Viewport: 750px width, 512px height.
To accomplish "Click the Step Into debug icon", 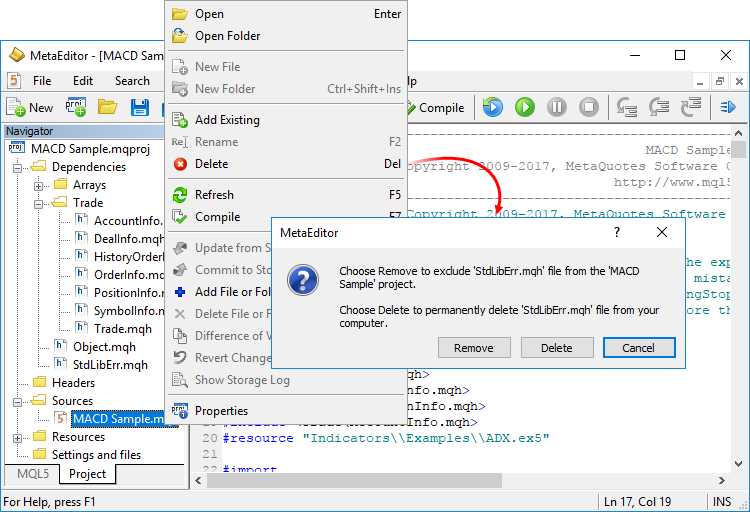I will [628, 107].
